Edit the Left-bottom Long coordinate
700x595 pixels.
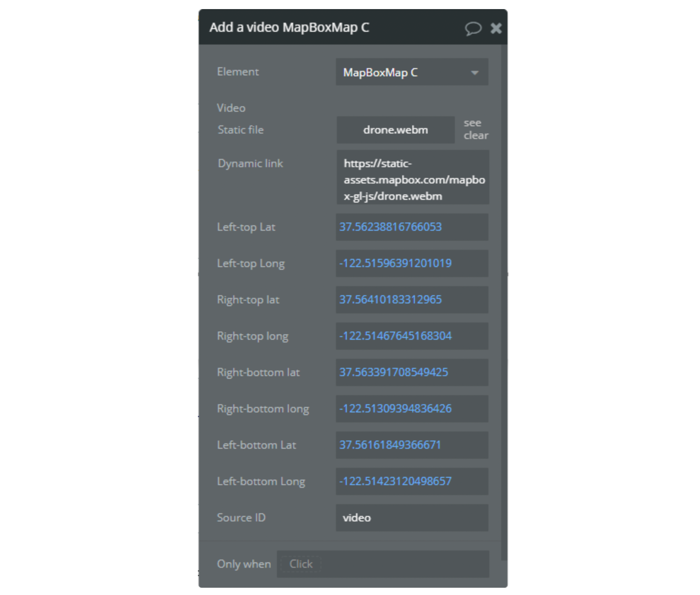411,481
